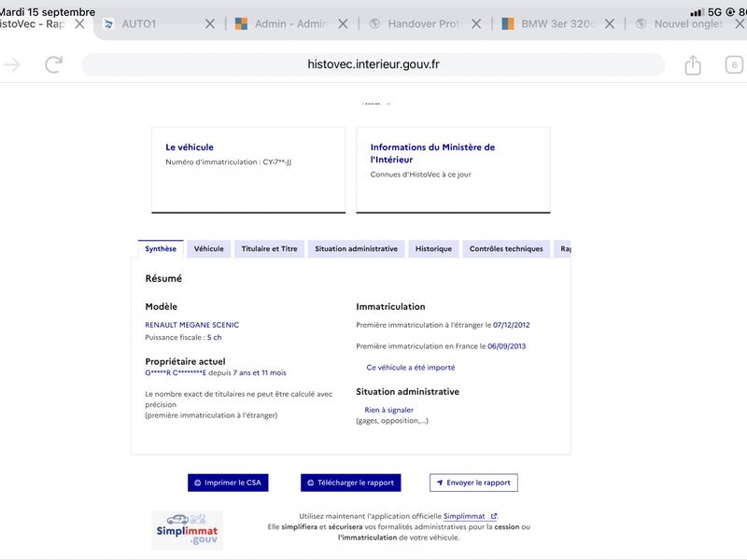The image size is (747, 560).
Task: Tap the share icon beside the address bar
Action: [693, 64]
